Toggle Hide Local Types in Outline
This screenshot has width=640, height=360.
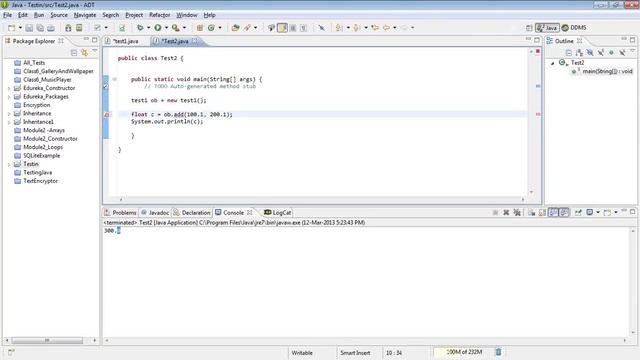[x=622, y=53]
